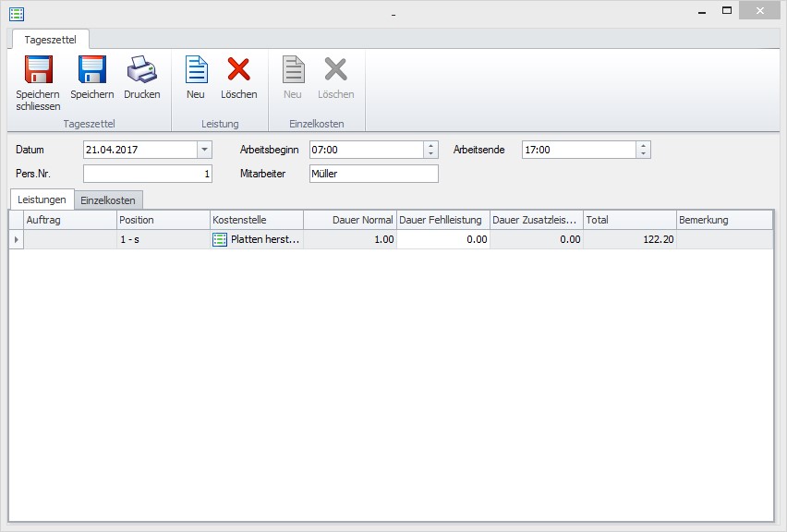The height and width of the screenshot is (532, 787).
Task: Open the Tageszettel ribbon tab
Action: coord(50,39)
